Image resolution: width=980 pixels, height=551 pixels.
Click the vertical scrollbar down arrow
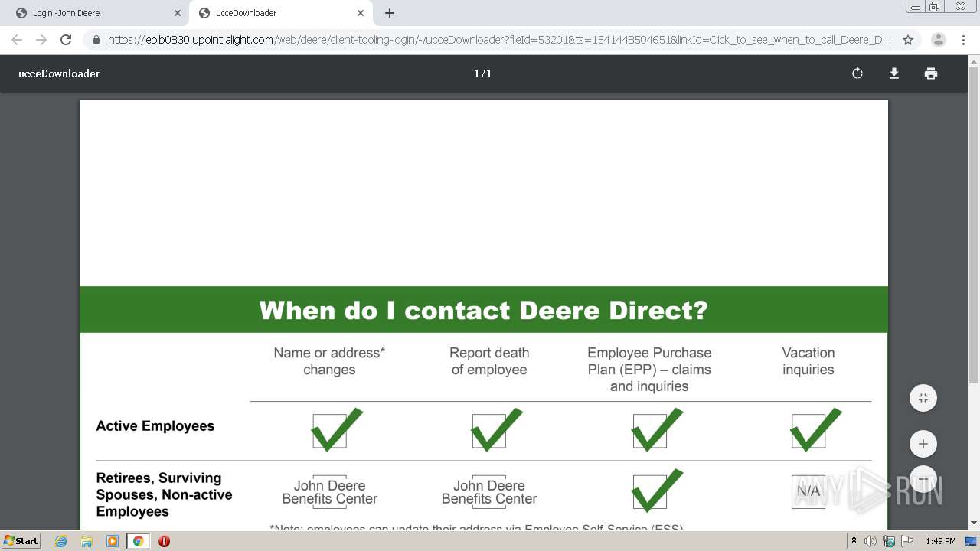pos(974,523)
